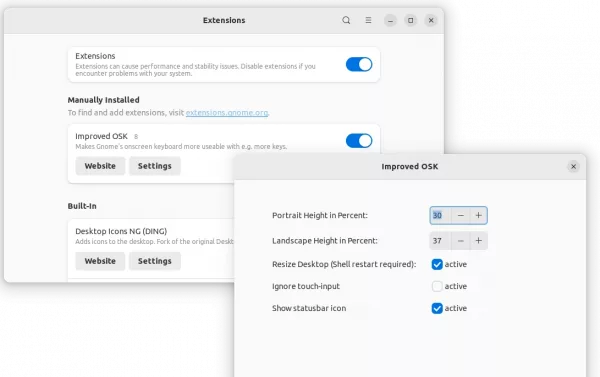The width and height of the screenshot is (600, 377).
Task: Focus the Landscape Height value field
Action: click(440, 241)
